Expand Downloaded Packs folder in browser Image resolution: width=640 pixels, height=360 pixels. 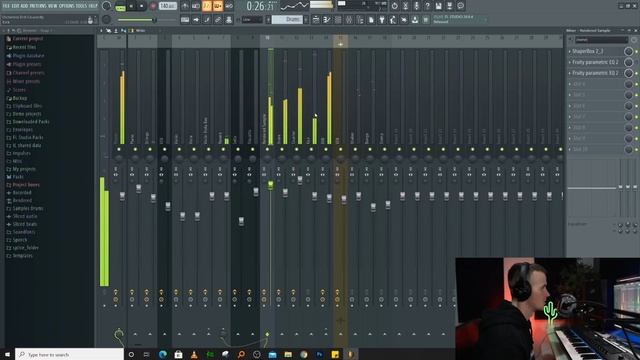pyautogui.click(x=27, y=122)
